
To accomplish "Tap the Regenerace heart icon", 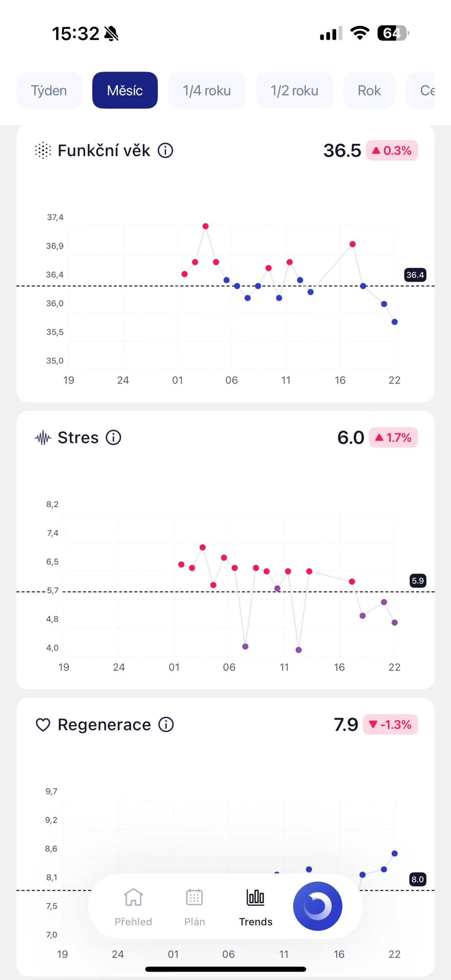I will [x=43, y=724].
